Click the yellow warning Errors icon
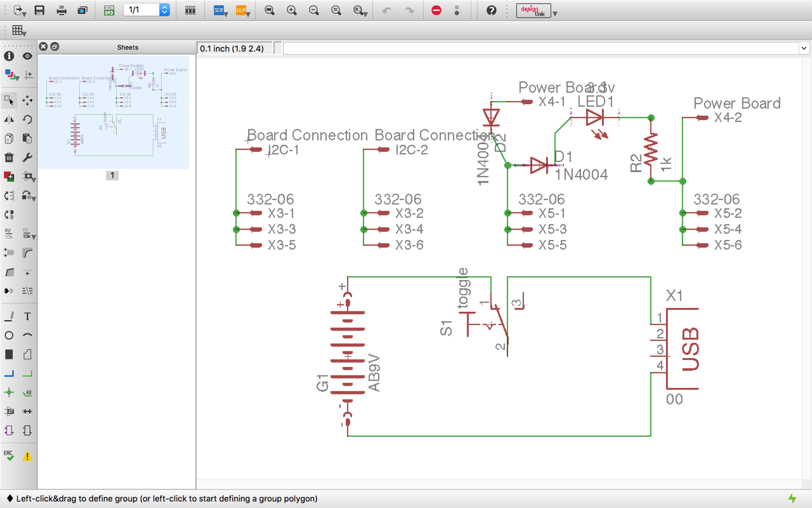 [x=27, y=456]
